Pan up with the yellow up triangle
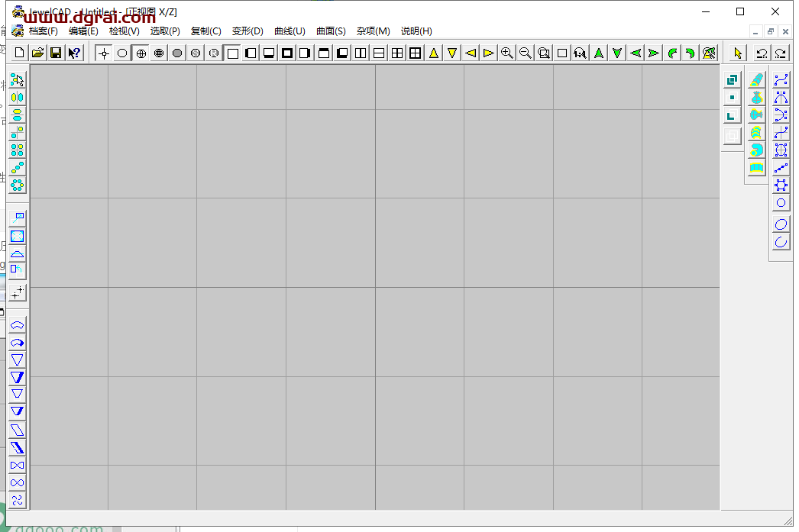This screenshot has height=532, width=799. [x=434, y=53]
